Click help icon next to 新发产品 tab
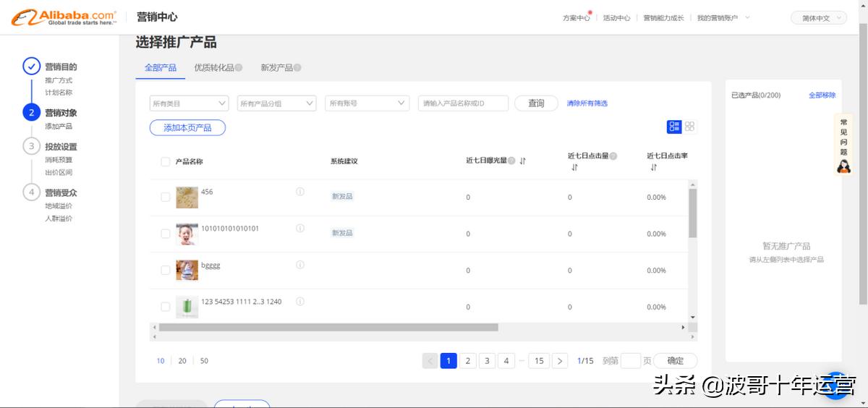The width and height of the screenshot is (868, 408). tap(297, 68)
